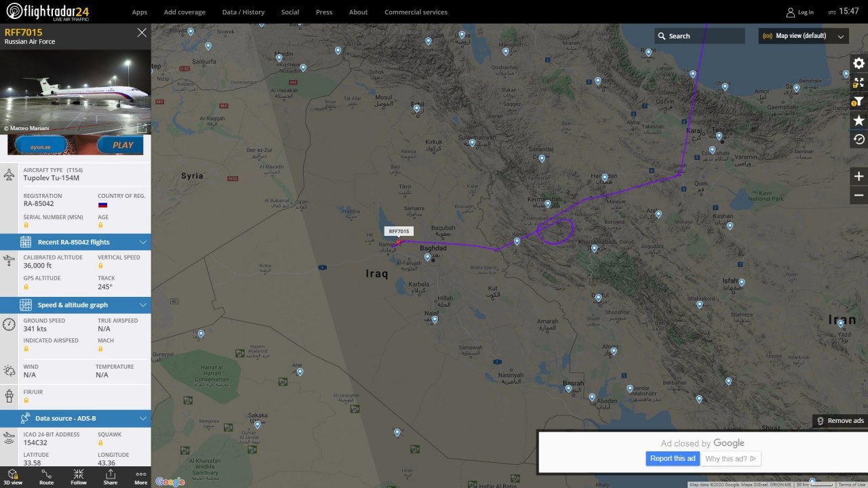Open More options in bottom bar

pyautogui.click(x=140, y=477)
